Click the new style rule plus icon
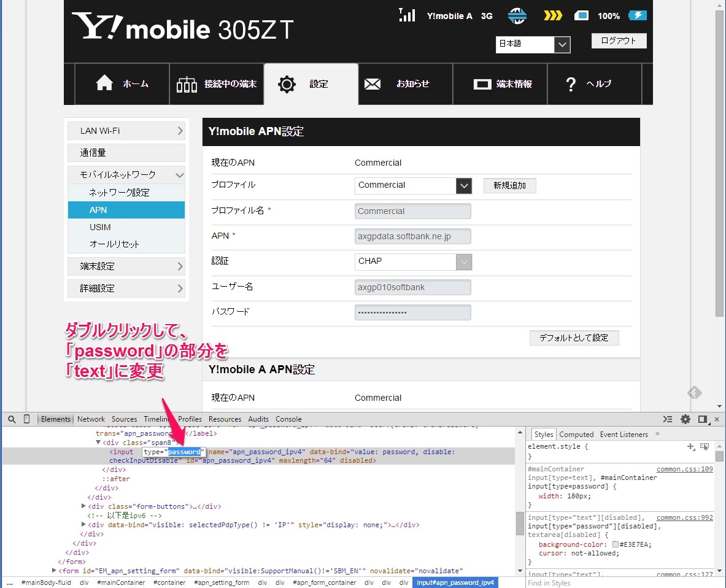This screenshot has width=726, height=588. [691, 446]
